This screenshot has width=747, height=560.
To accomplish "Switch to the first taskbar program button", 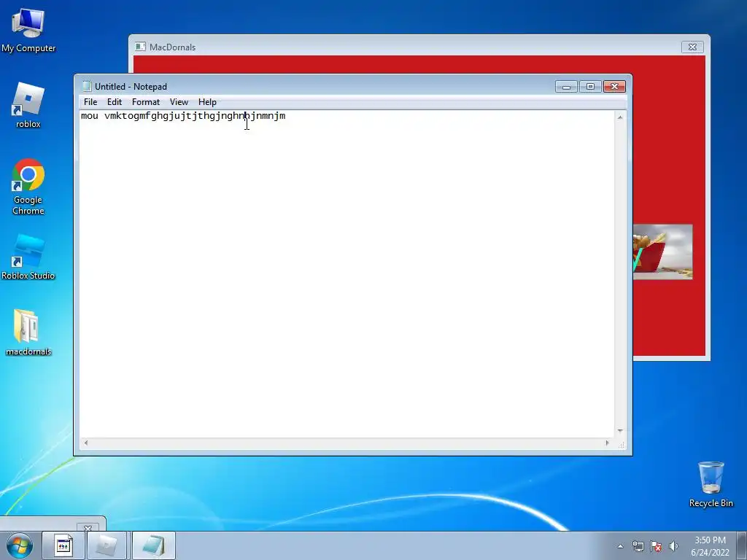I will [63, 545].
